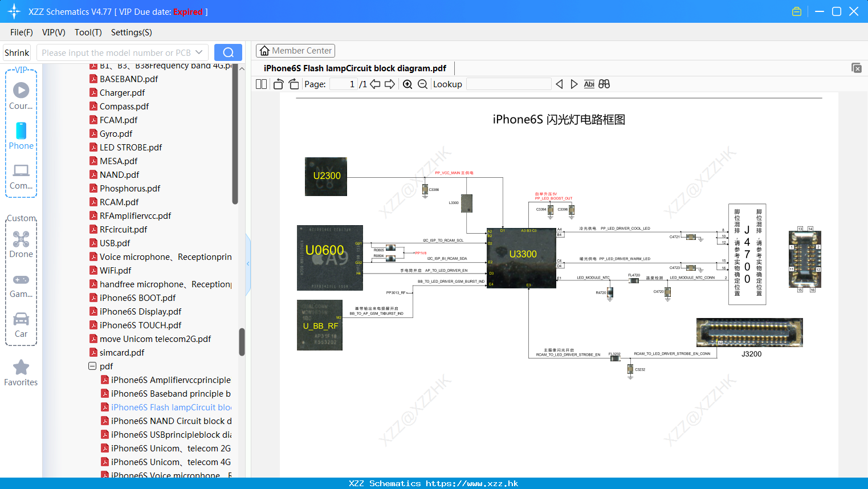Click the file tree scrollbar thumb

242,342
